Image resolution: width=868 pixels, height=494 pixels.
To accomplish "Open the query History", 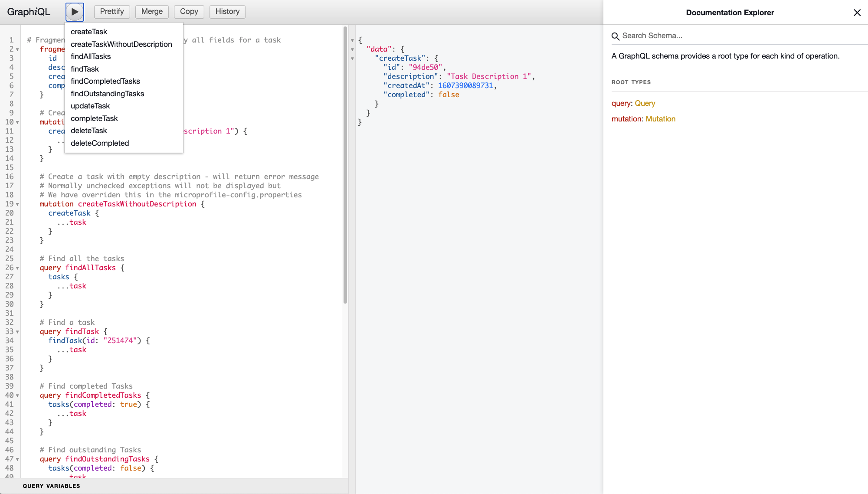I will (227, 12).
